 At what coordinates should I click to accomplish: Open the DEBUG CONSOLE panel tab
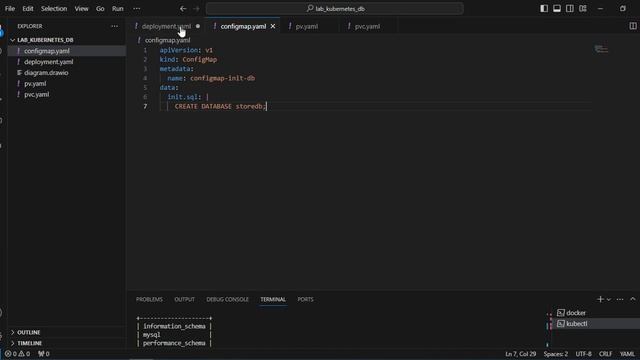point(227,300)
